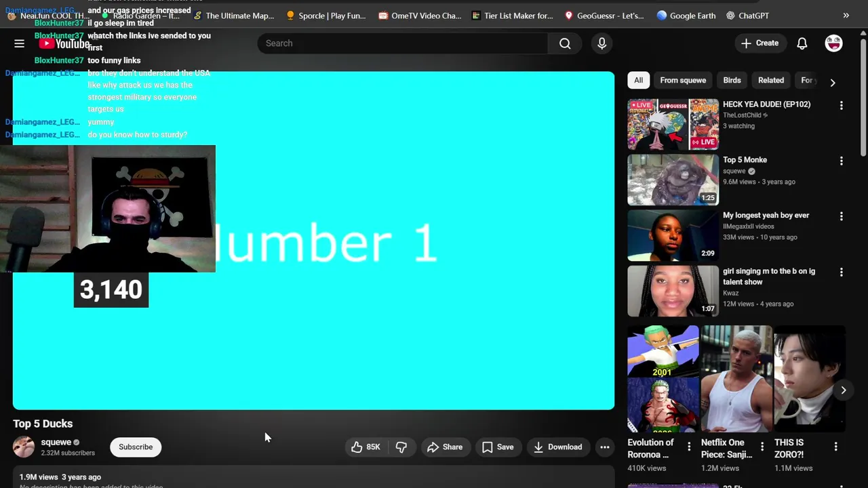Image resolution: width=868 pixels, height=488 pixels.
Task: Open ChatGPT bookmark
Action: click(747, 16)
